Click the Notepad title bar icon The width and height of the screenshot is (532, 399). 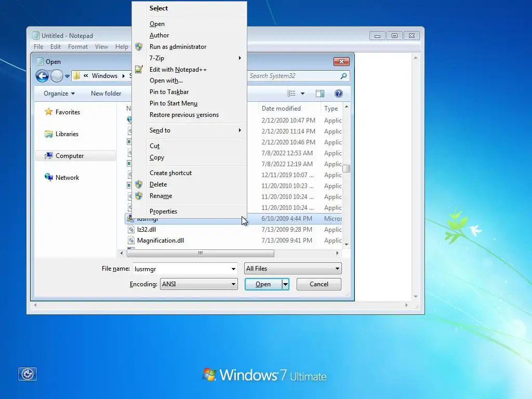pyautogui.click(x=36, y=35)
